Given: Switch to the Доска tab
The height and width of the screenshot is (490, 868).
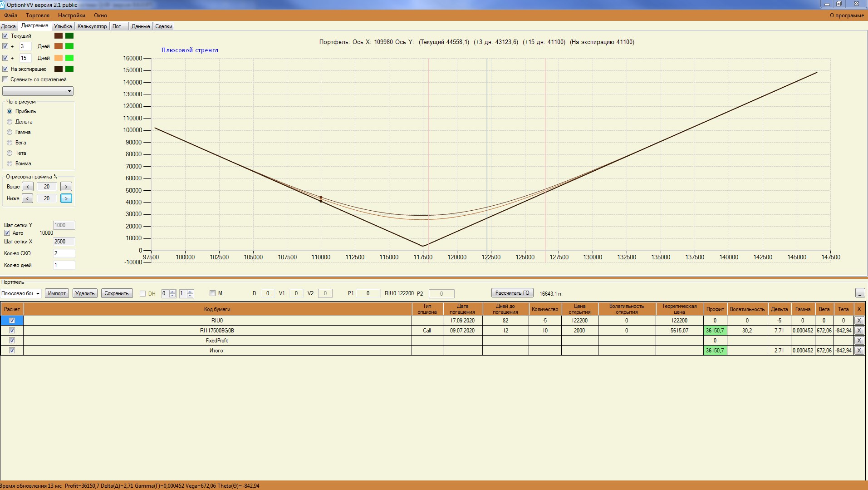Looking at the screenshot, I should click(x=9, y=26).
